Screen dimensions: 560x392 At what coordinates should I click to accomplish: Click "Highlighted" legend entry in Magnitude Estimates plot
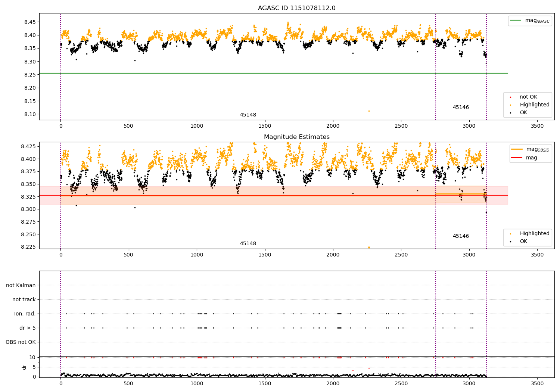pos(530,233)
